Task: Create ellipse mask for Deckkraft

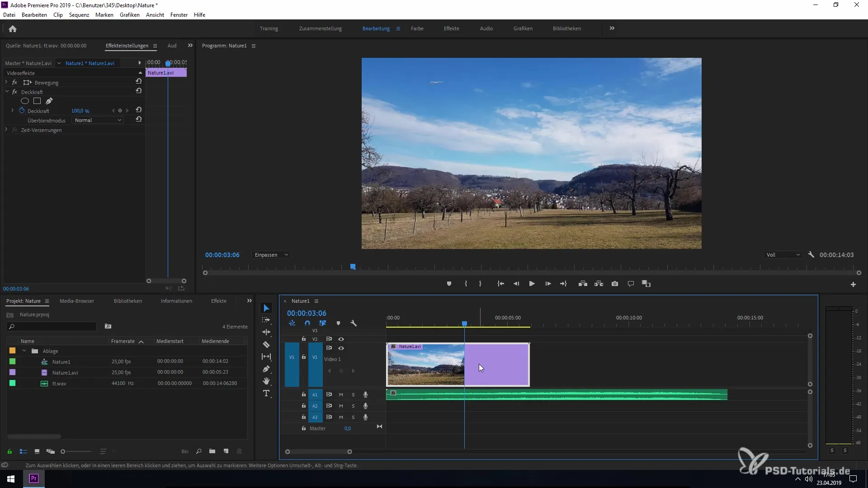Action: point(25,101)
